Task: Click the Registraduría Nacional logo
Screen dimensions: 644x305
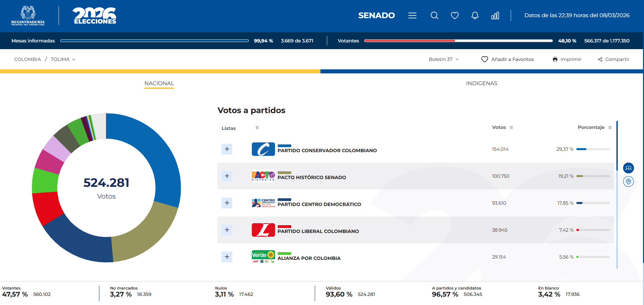Action: pos(28,15)
